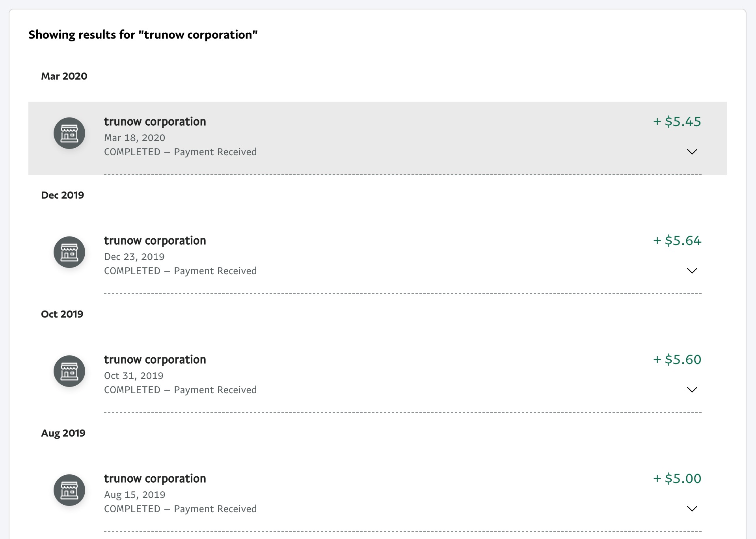The width and height of the screenshot is (756, 539).
Task: Click the Aug 2019 month heading
Action: coord(63,433)
